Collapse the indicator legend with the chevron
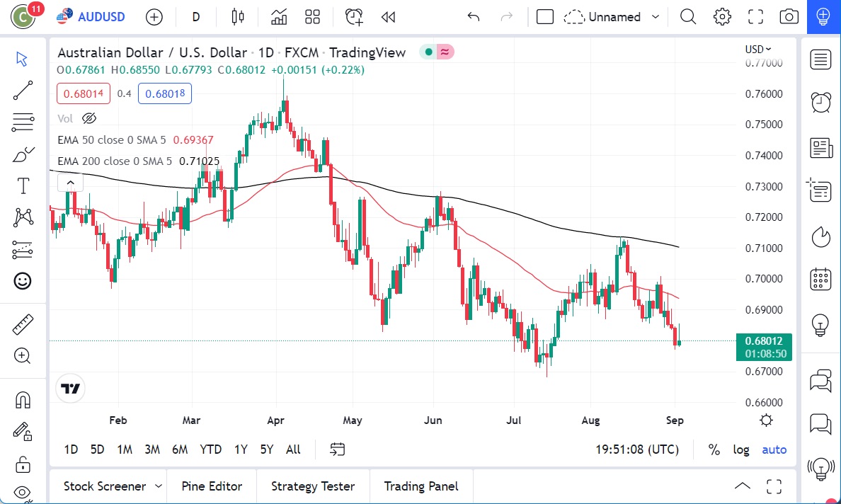Image resolution: width=841 pixels, height=504 pixels. pyautogui.click(x=70, y=182)
